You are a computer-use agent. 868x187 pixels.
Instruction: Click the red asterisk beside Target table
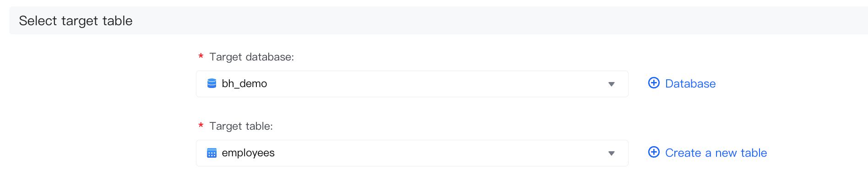point(201,126)
